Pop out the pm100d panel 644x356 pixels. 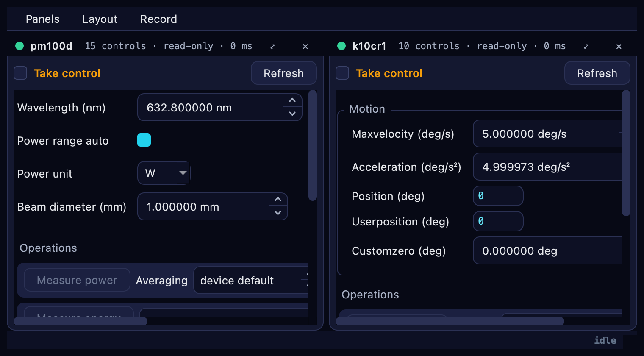273,46
